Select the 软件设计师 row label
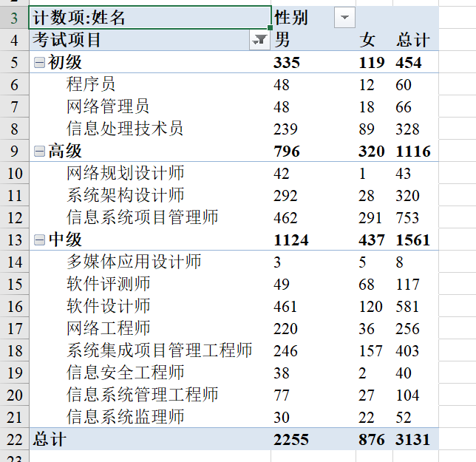 click(x=108, y=306)
